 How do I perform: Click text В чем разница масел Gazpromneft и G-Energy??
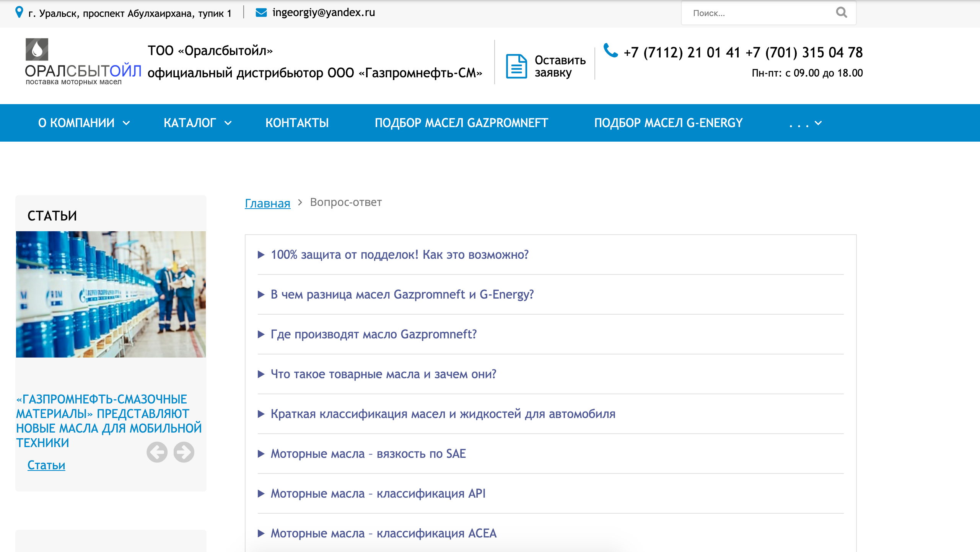coord(402,294)
